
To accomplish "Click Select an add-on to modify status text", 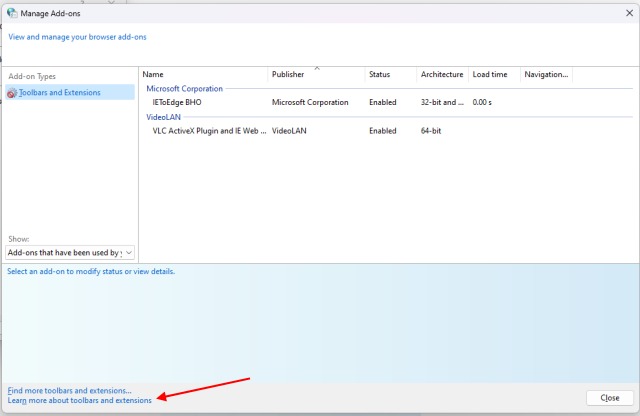I will pyautogui.click(x=91, y=271).
